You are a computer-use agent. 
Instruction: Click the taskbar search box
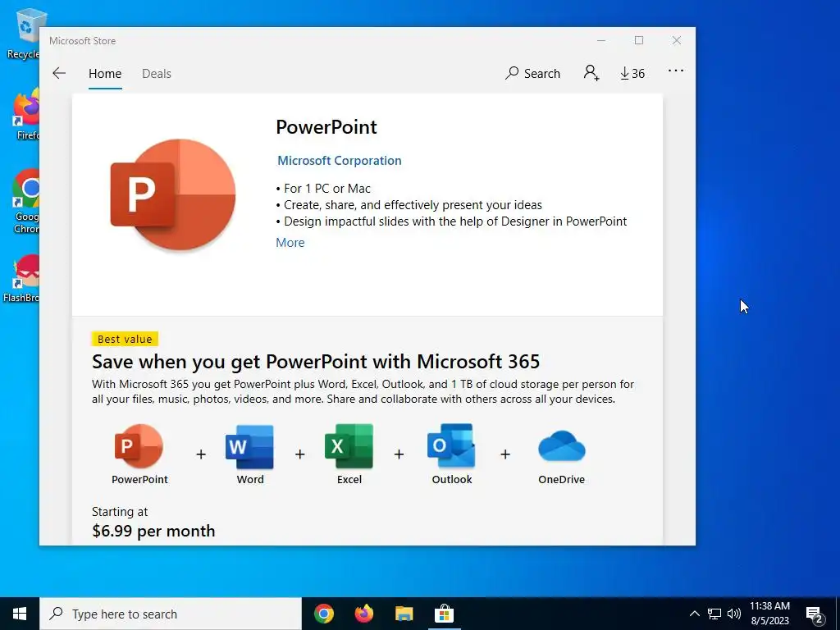[171, 614]
